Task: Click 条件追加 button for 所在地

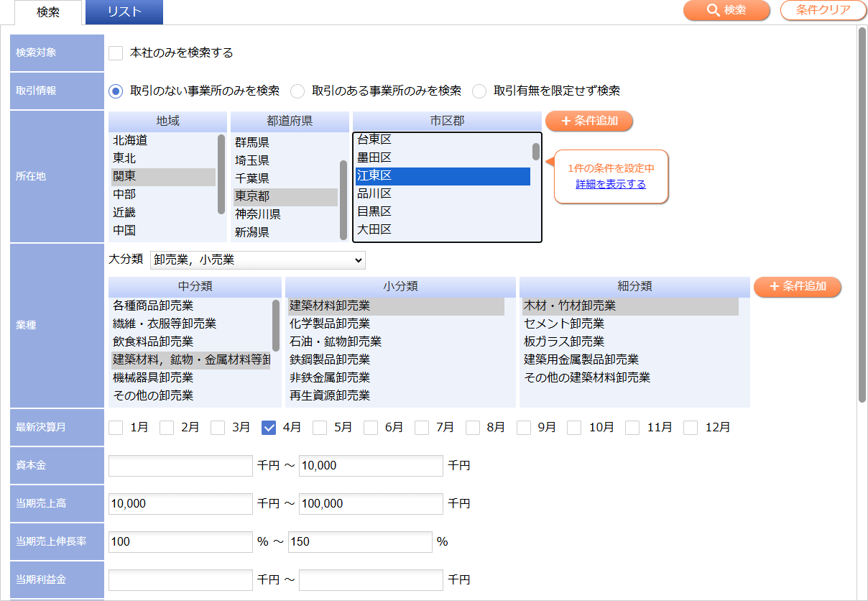Action: pos(589,121)
